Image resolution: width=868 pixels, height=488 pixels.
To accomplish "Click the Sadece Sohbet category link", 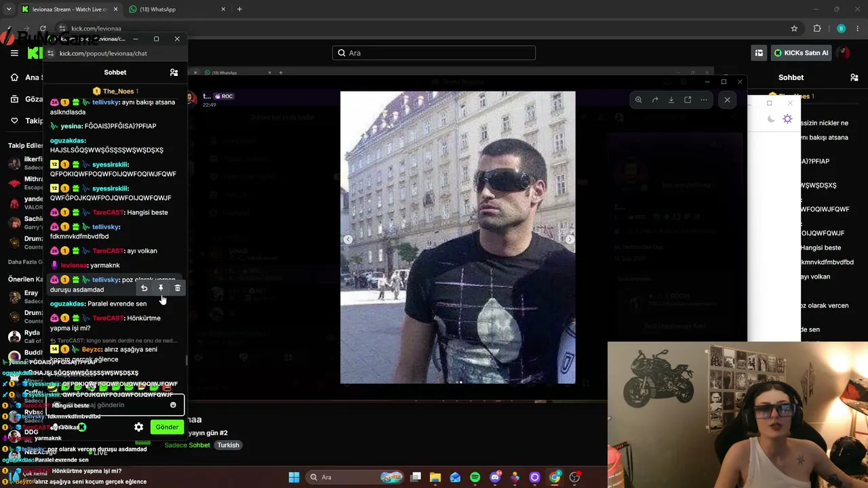I will (187, 445).
